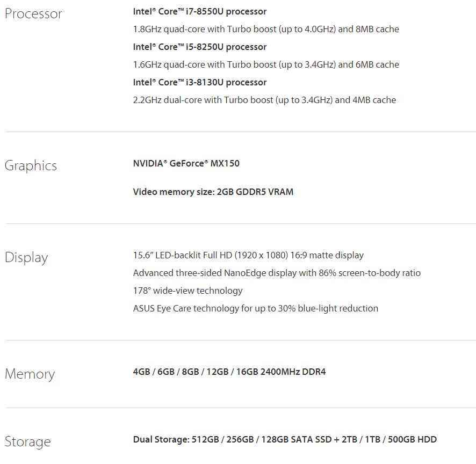Click the Video memory size 2GB GDDR5 line

pos(213,192)
